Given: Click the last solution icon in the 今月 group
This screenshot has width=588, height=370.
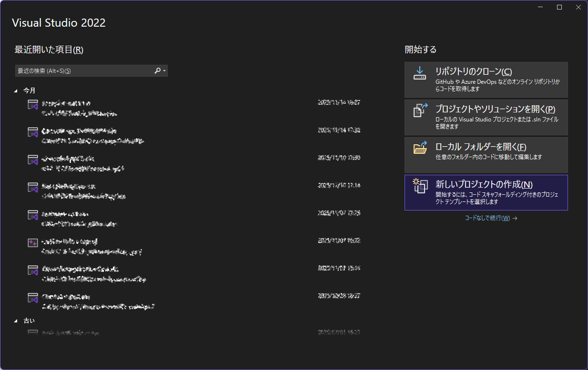Looking at the screenshot, I should (x=32, y=298).
